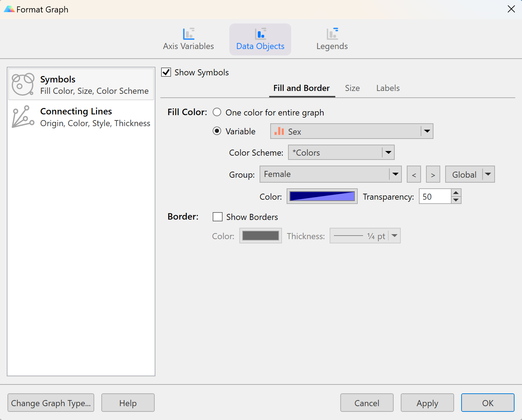Switch to the Size tab
The image size is (522, 420).
[x=352, y=88]
